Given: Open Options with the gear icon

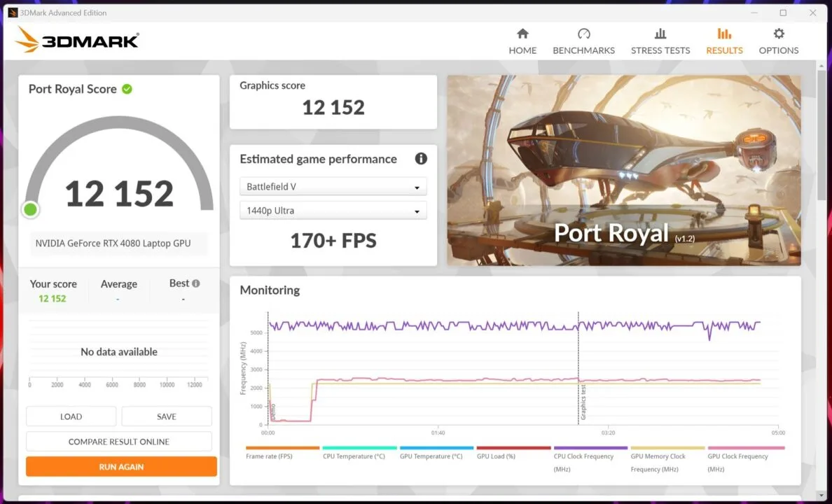Looking at the screenshot, I should [x=779, y=34].
